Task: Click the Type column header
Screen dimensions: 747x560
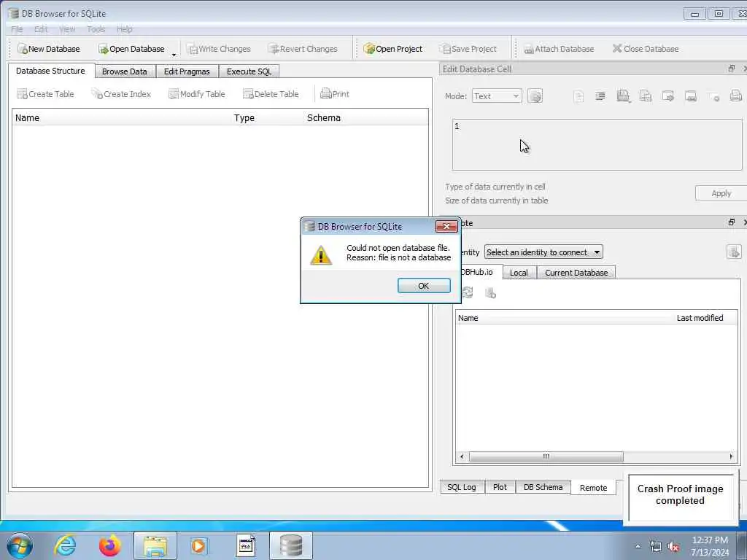Action: coord(244,118)
